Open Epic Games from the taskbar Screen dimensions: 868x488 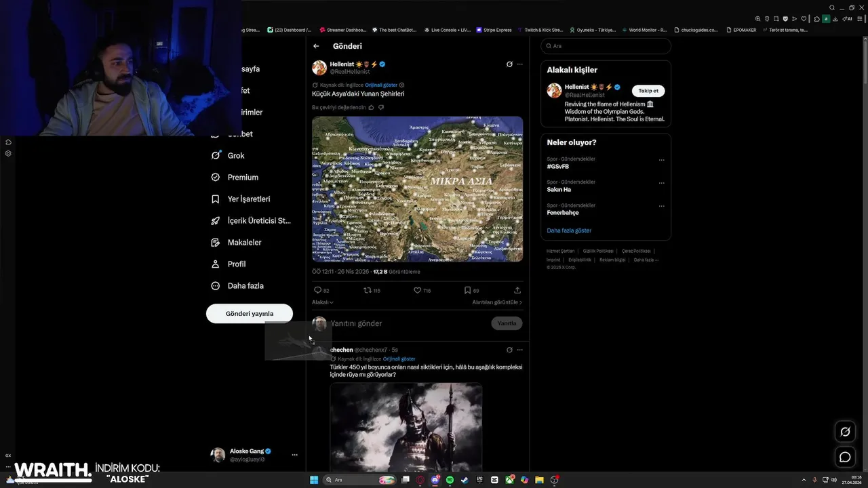pos(479,480)
